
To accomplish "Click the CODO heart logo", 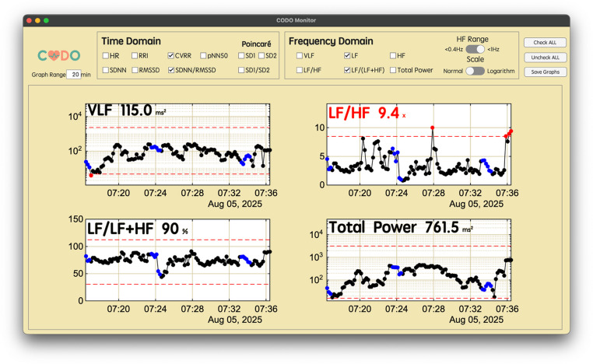I will click(x=59, y=56).
